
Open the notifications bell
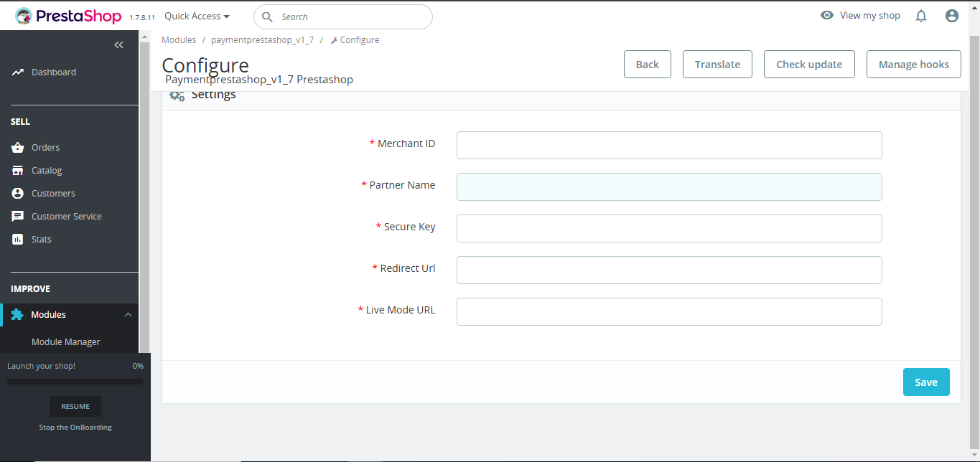(921, 16)
